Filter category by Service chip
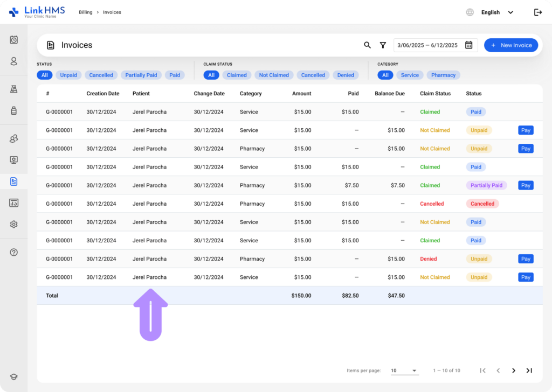The height and width of the screenshot is (392, 552). point(410,75)
